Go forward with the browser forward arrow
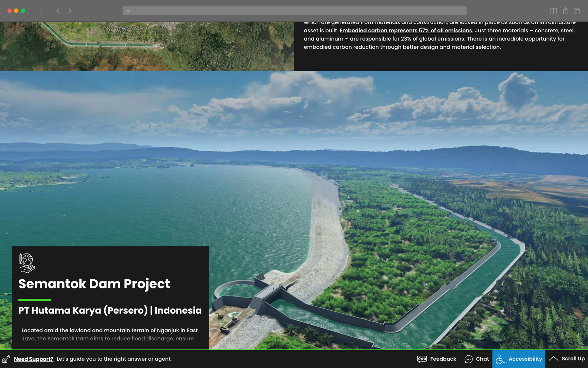588x368 pixels. (x=70, y=11)
